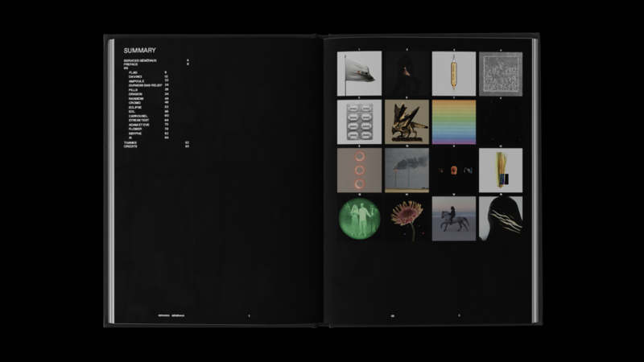The height and width of the screenshot is (362, 644).
Task: Select the golden dragon sculpture thumbnail
Action: click(407, 121)
